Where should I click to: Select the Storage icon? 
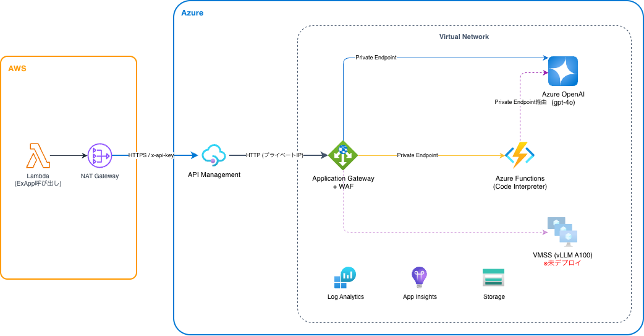click(493, 278)
